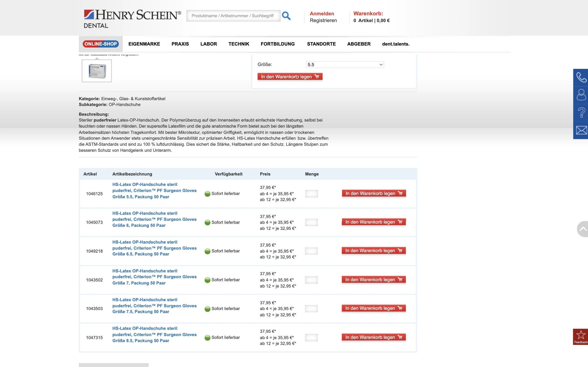Focus the product search input field
This screenshot has height=367, width=588.
coord(233,16)
